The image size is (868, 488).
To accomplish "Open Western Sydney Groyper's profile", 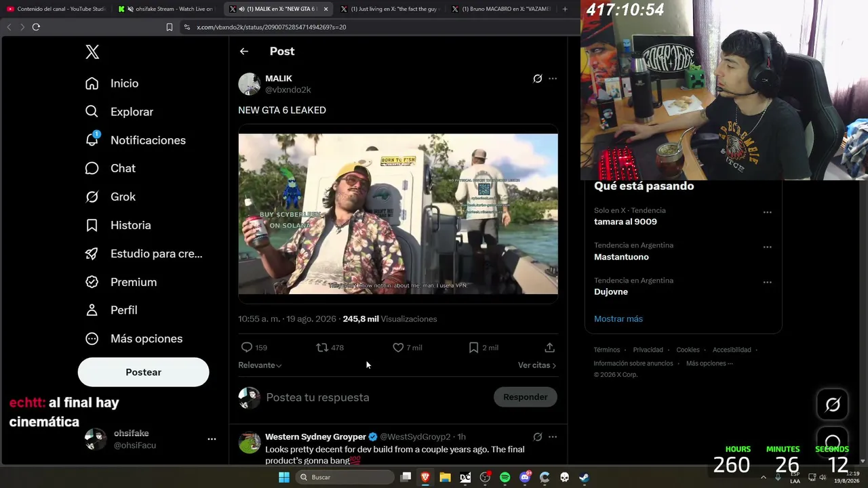I will pos(315,437).
